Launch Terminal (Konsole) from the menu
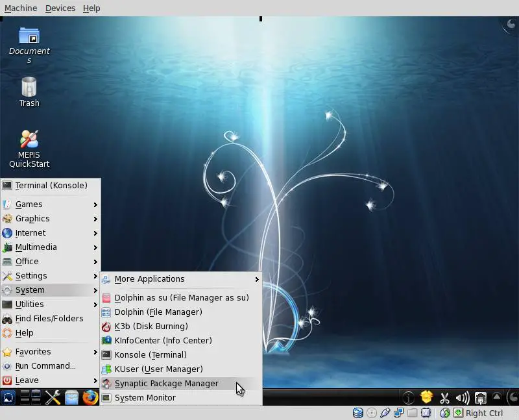The height and width of the screenshot is (420, 519). pos(51,186)
